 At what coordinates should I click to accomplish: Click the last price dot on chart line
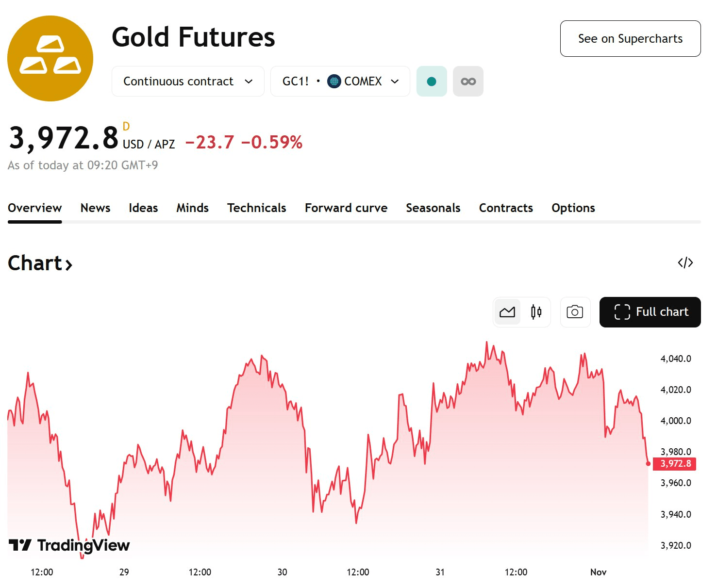(x=648, y=464)
